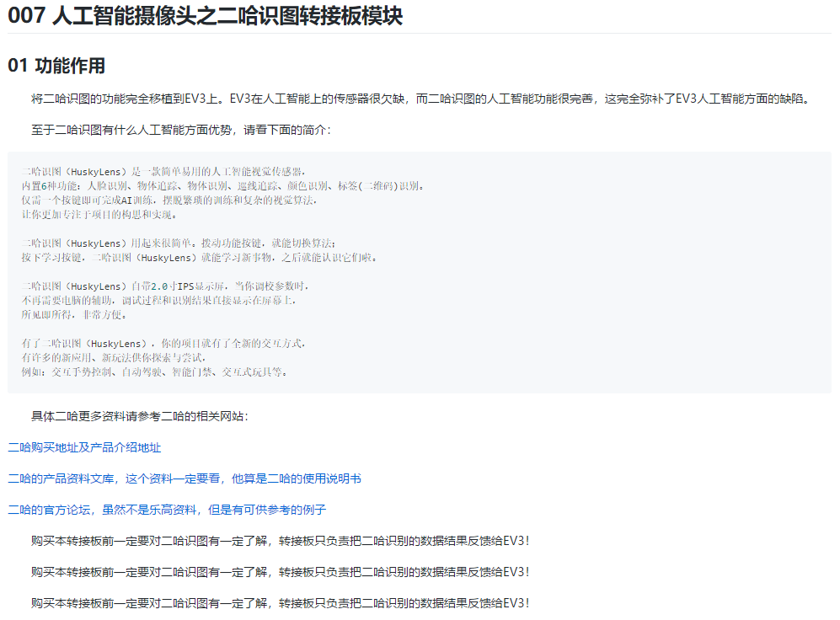840x620 pixels.
Task: Click the paragraph starting 将二哈识图的功能完全移植到EV3上
Action: pyautogui.click(x=421, y=99)
